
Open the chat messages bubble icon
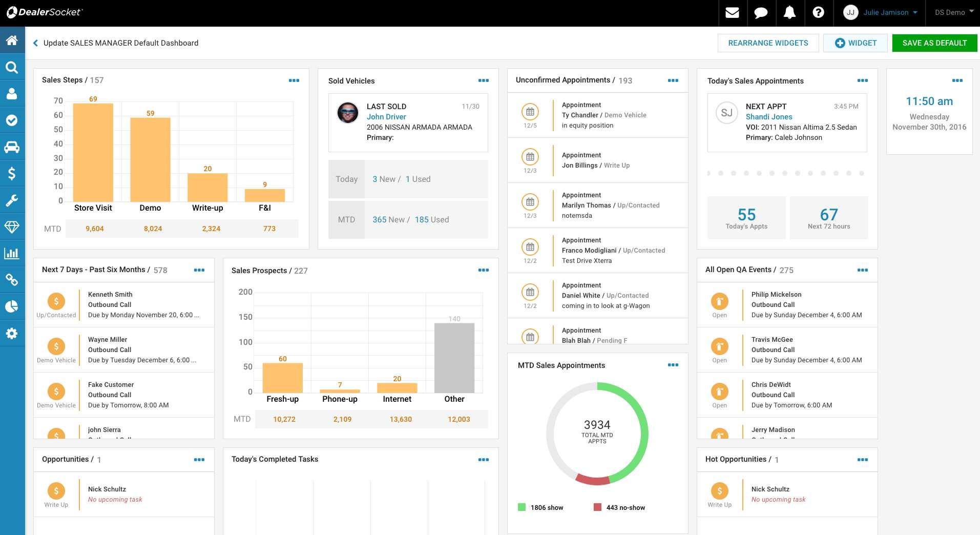point(761,13)
